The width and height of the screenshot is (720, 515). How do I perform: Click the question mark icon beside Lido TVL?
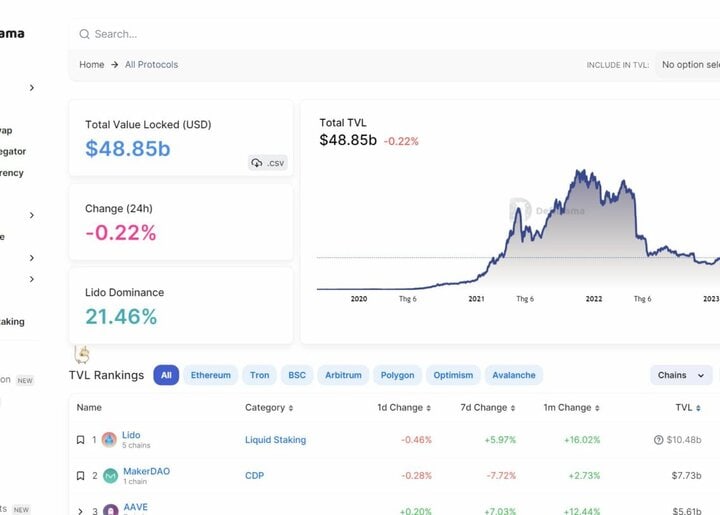coord(658,440)
